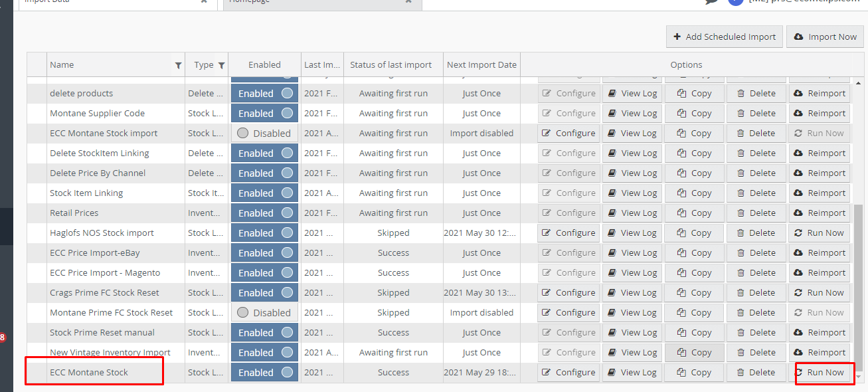This screenshot has height=392, width=868.
Task: Copy the ECC Montane Stock row
Action: [694, 373]
